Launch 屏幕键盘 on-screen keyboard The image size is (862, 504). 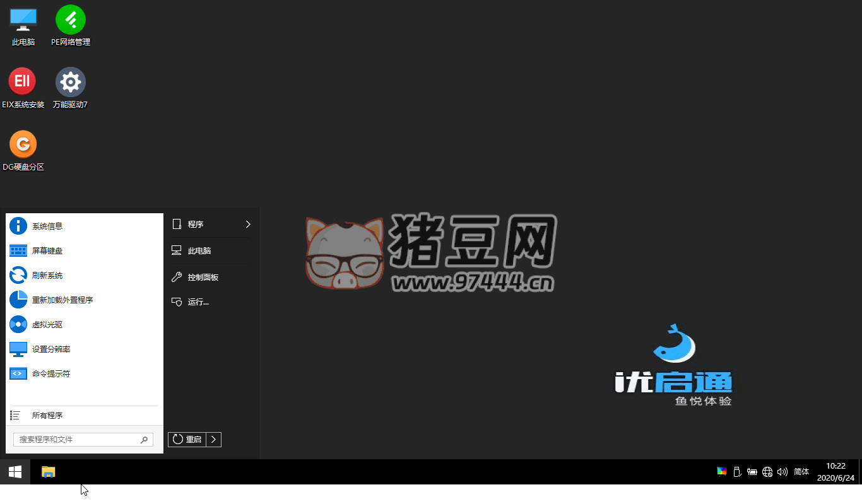pyautogui.click(x=85, y=250)
